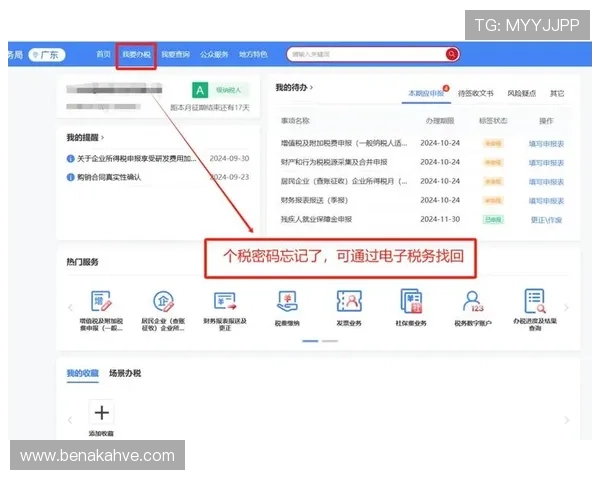
Task: Click the 2024-09-30 reminder date
Action: pos(229,158)
